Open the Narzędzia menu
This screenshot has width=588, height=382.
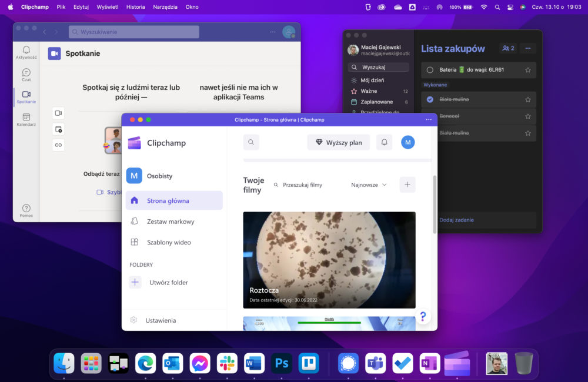pyautogui.click(x=165, y=6)
